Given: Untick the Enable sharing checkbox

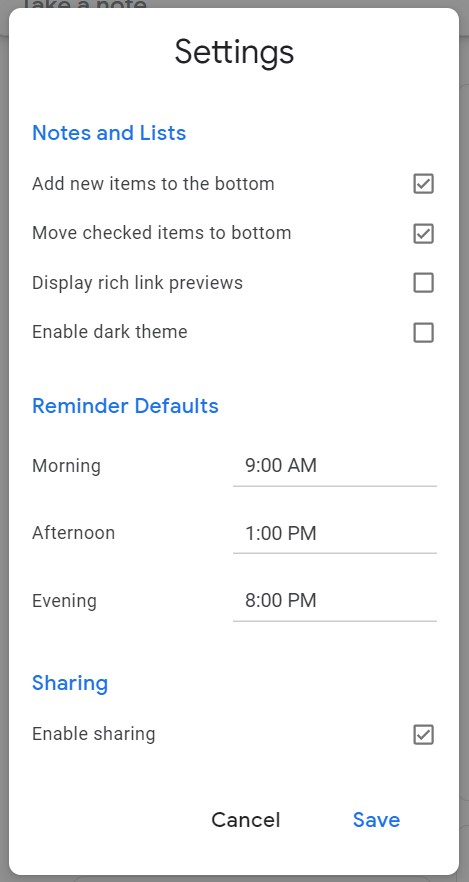Looking at the screenshot, I should coord(423,735).
